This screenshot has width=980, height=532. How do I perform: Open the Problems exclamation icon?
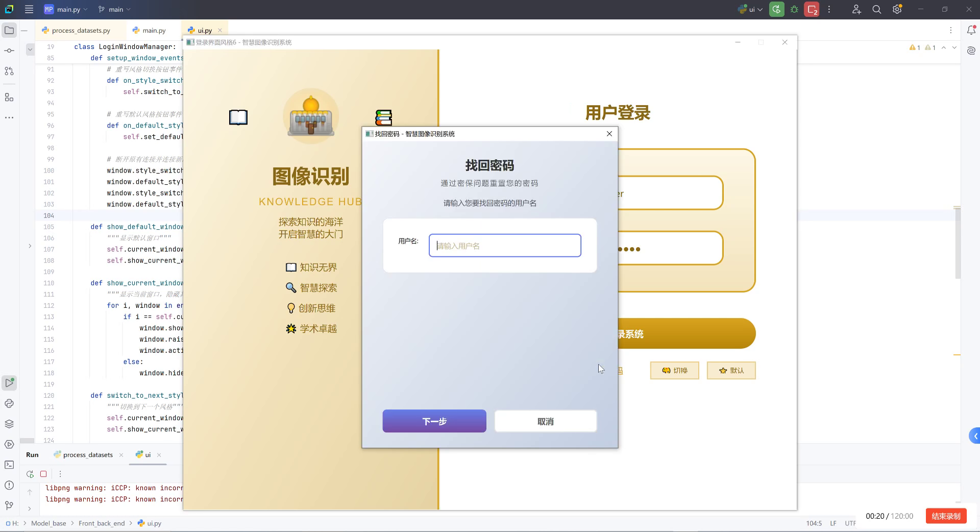[9, 486]
